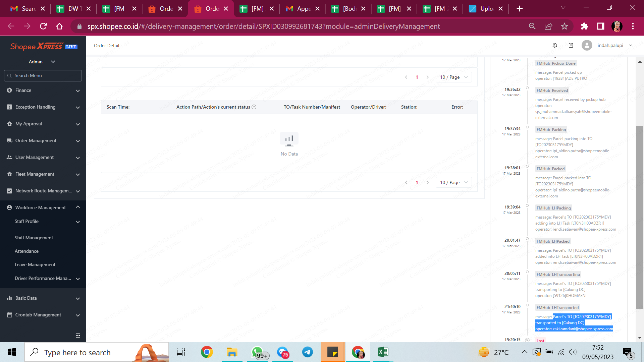Open the lower 10 / Page dropdown
The width and height of the screenshot is (644, 362).
453,182
